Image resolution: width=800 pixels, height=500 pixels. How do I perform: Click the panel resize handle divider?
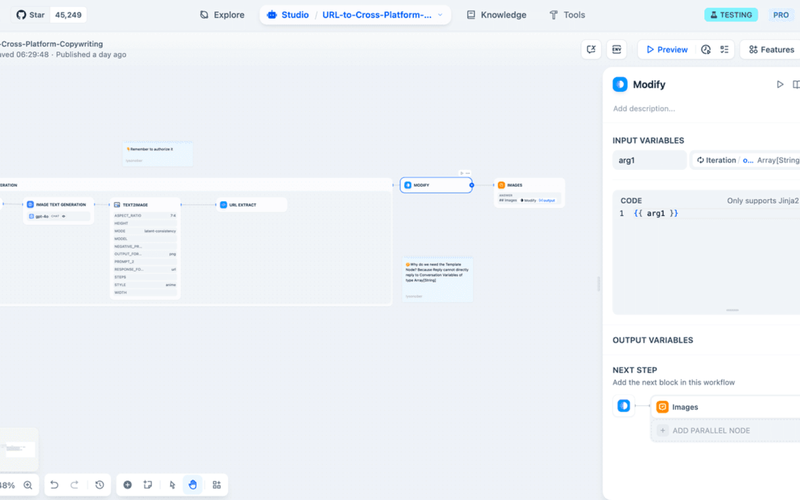pyautogui.click(x=599, y=284)
